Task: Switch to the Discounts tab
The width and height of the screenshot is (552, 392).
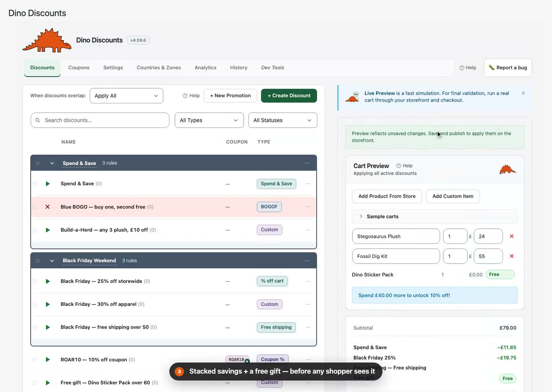Action: pyautogui.click(x=42, y=68)
